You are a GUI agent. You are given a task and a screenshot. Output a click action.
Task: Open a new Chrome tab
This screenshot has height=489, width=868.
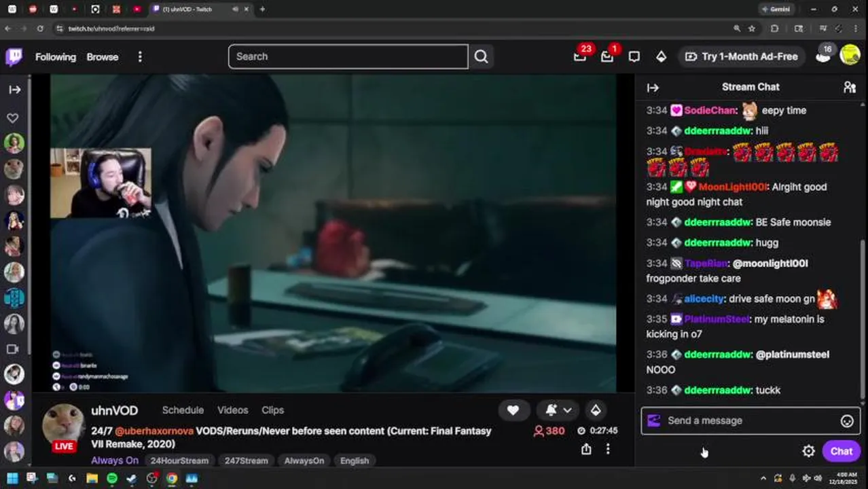point(262,10)
